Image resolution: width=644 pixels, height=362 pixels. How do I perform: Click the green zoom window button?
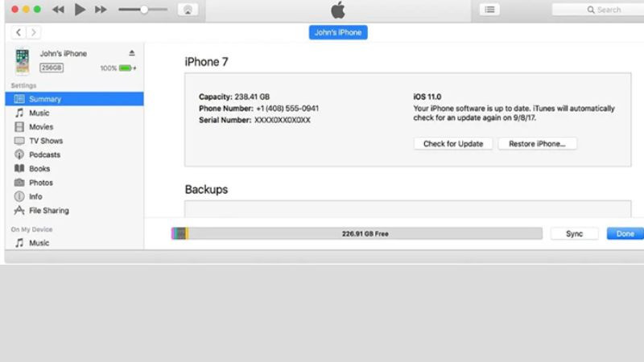tap(37, 10)
